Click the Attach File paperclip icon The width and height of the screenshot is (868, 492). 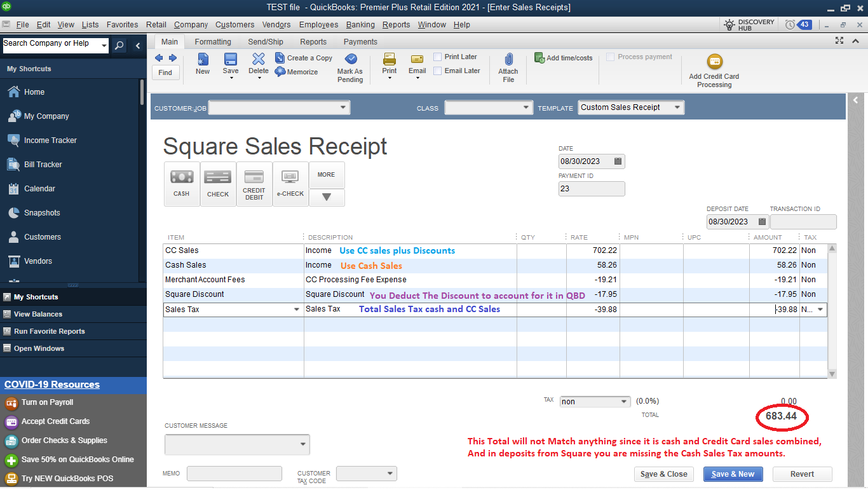click(x=508, y=60)
